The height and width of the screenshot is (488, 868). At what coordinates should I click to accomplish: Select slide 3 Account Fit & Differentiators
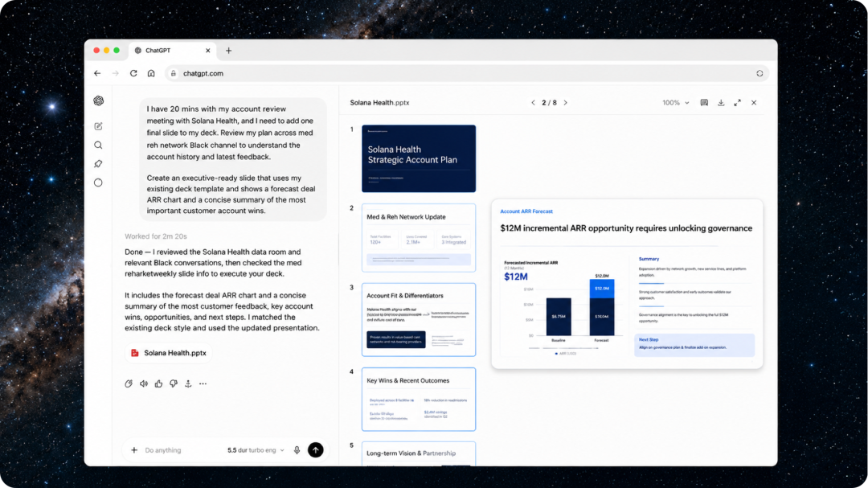(x=419, y=320)
